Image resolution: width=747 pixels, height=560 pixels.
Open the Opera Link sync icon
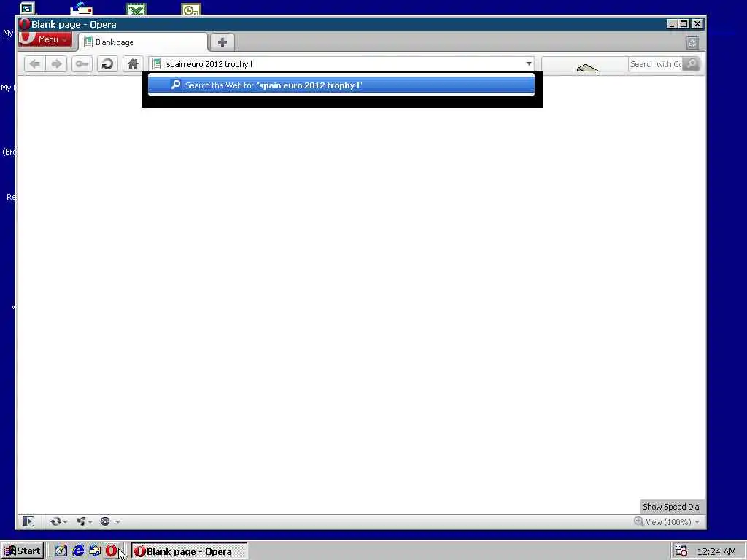56,521
